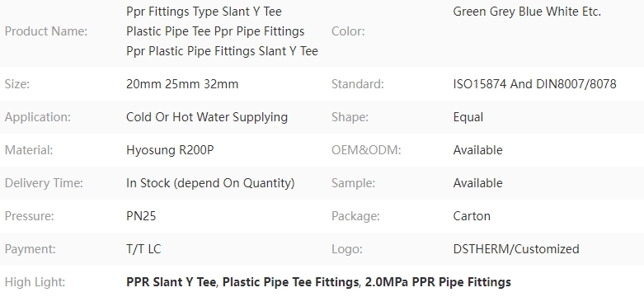Open the Plastic Pipe Tee Fittings highlight link

(290, 282)
